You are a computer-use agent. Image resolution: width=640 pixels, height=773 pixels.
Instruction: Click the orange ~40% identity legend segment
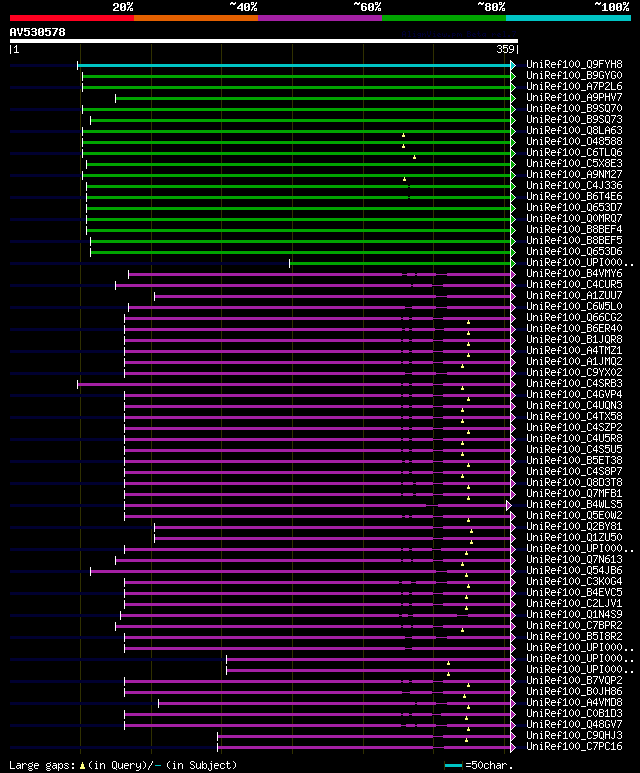coord(196,18)
